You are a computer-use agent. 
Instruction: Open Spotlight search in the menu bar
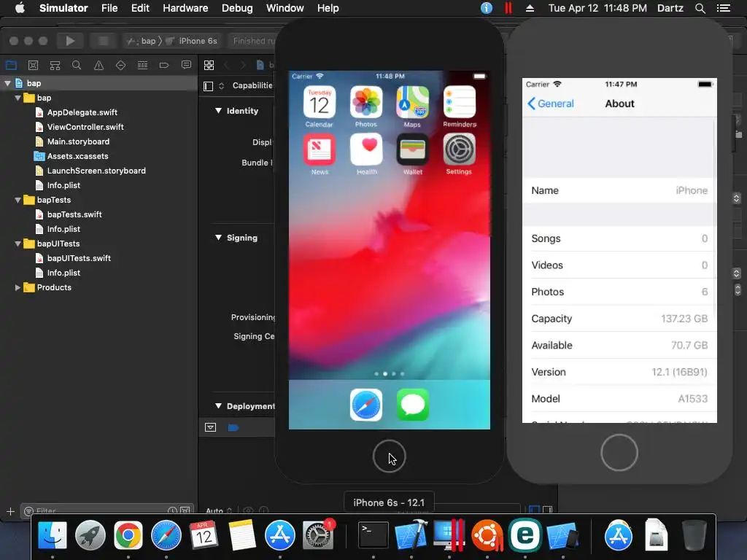tap(700, 8)
